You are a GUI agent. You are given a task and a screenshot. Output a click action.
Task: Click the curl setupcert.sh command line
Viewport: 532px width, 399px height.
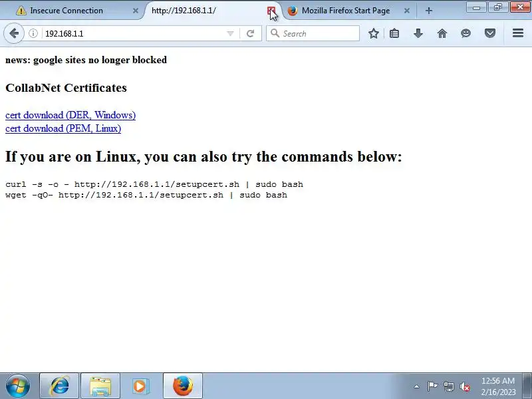[154, 184]
